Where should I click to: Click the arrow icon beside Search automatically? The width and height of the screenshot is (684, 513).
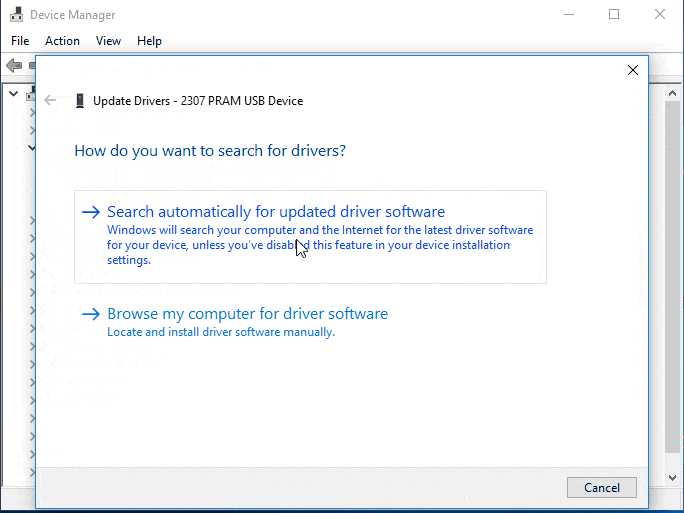coord(91,212)
